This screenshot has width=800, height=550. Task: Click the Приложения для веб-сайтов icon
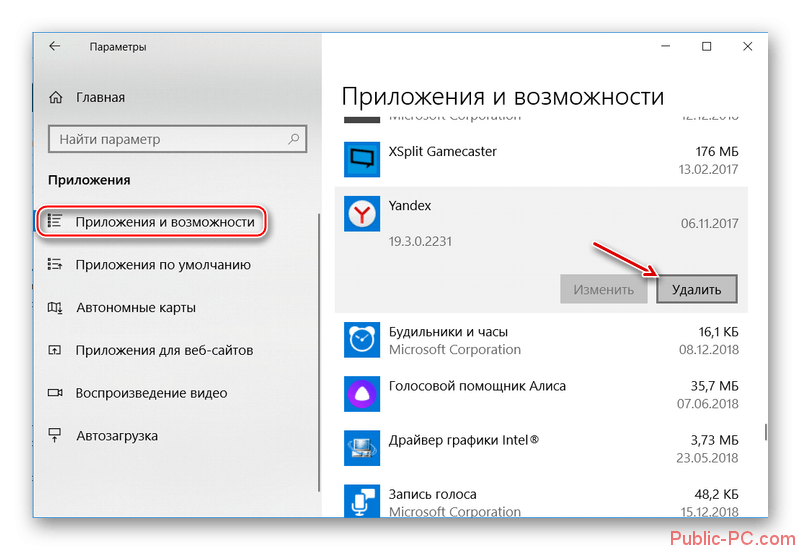(55, 350)
